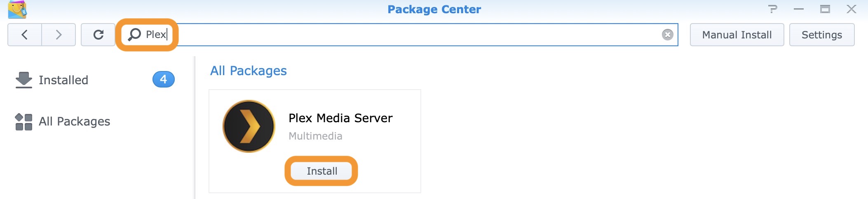Click the All Packages heading link
The width and height of the screenshot is (868, 199).
click(248, 71)
